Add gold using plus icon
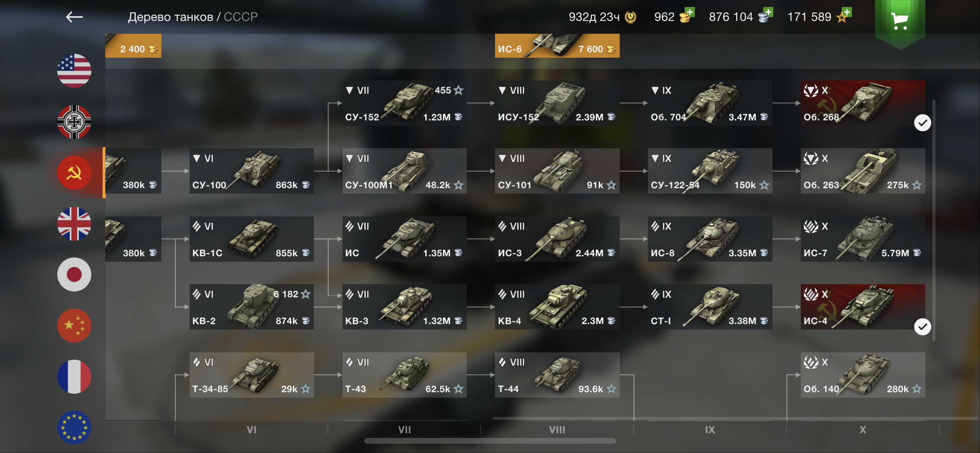This screenshot has width=980, height=453. [689, 12]
